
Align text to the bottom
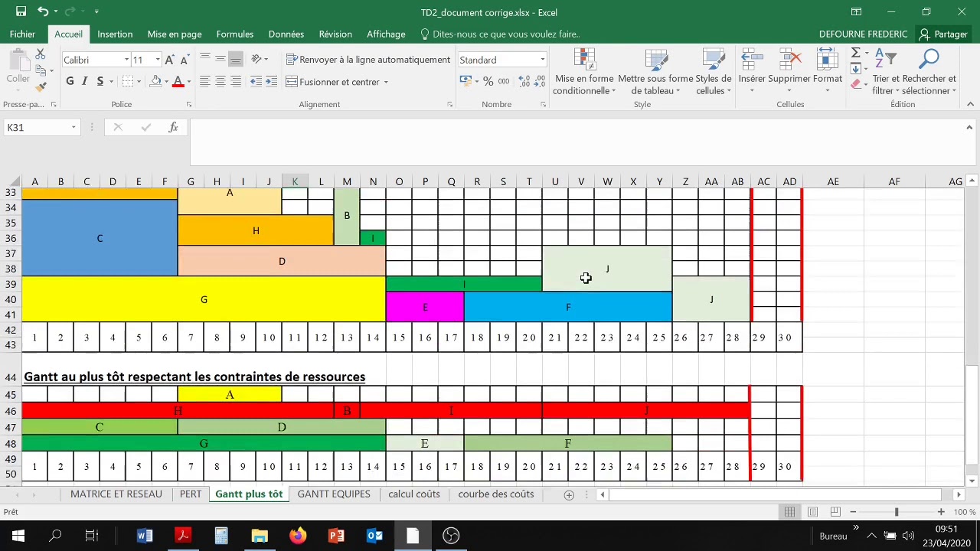tap(236, 59)
